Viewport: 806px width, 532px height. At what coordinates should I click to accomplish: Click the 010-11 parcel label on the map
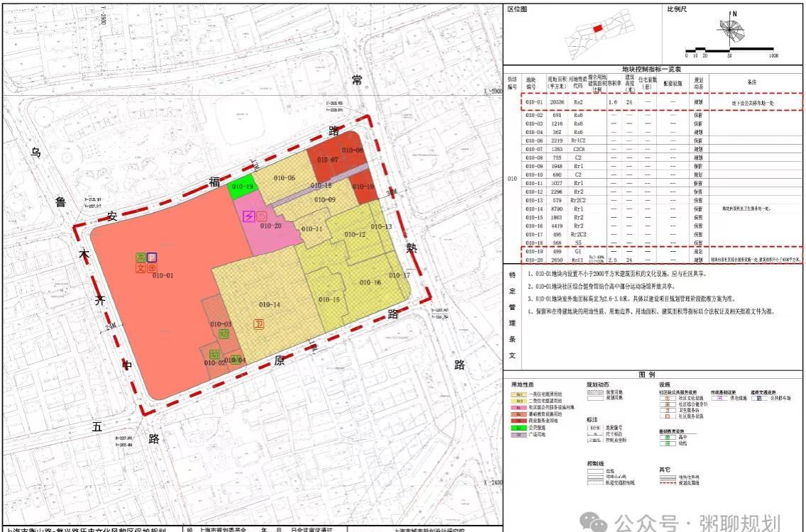pos(311,228)
